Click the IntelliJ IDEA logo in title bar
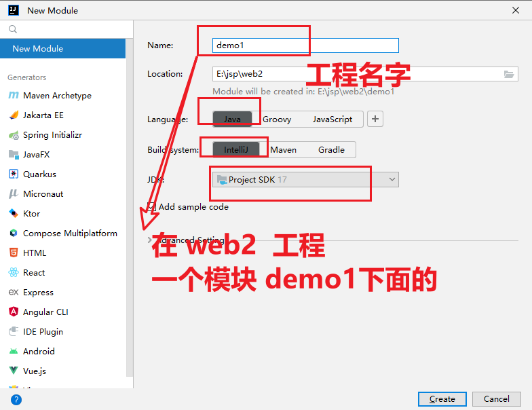Viewport: 532px width, 410px height. [14, 10]
